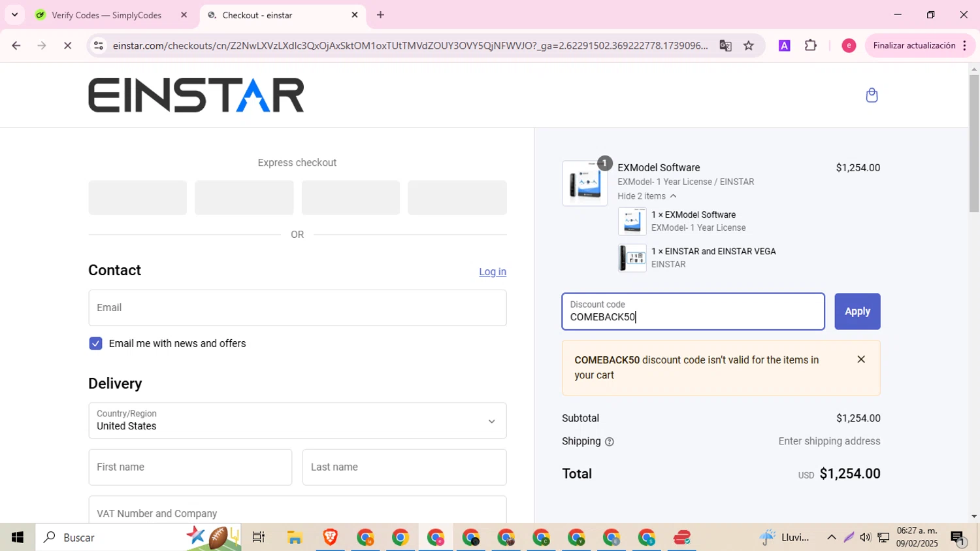Click the EXModel 1 Year License thumbnail
Image resolution: width=980 pixels, height=551 pixels.
[632, 222]
